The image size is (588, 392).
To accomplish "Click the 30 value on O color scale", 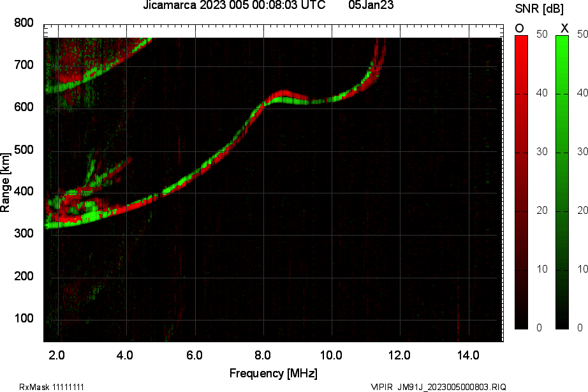I will click(542, 152).
